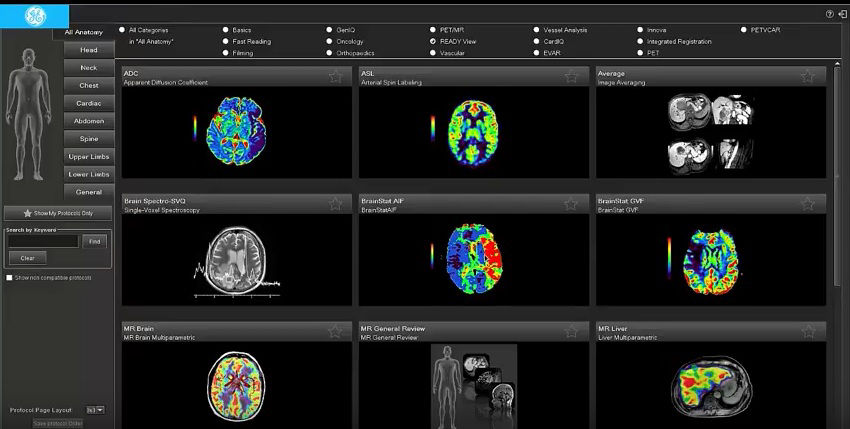Star the BrainStat GVF protocol
The width and height of the screenshot is (850, 429).
point(808,204)
